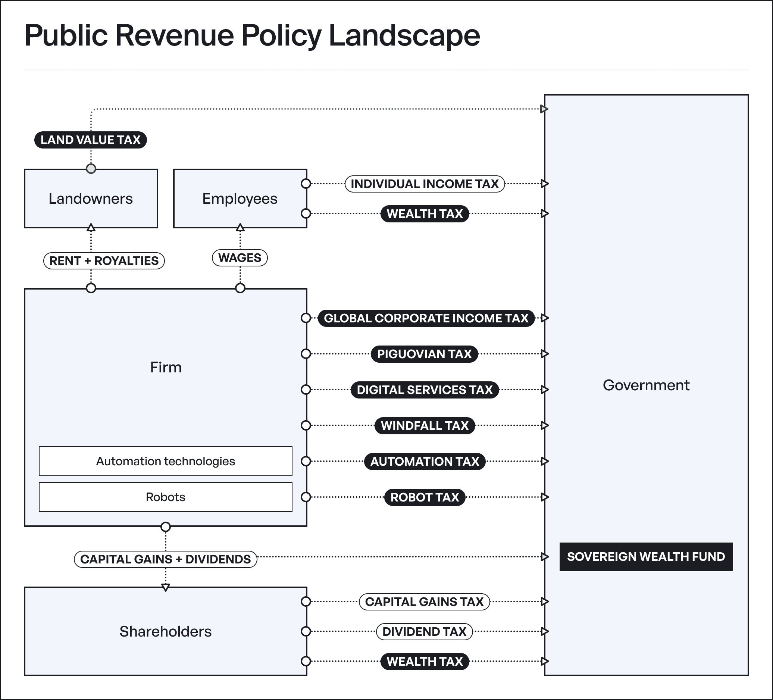Click the Capital Gains Tax pill
This screenshot has height=700, width=773.
[x=424, y=602]
